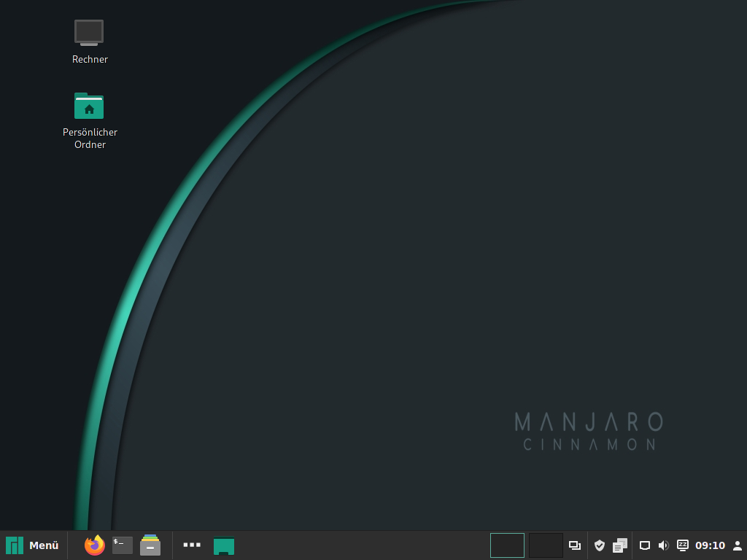Select the Rechner desktop icon
Viewport: 747px width, 560px height.
click(x=90, y=42)
